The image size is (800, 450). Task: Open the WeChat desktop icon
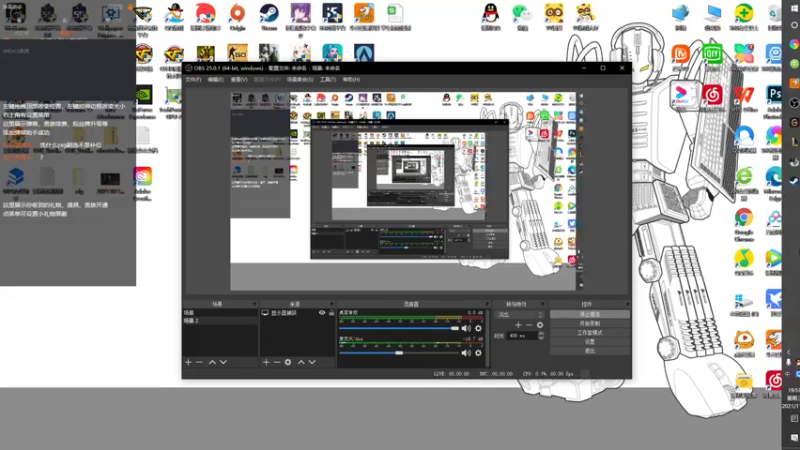point(522,16)
